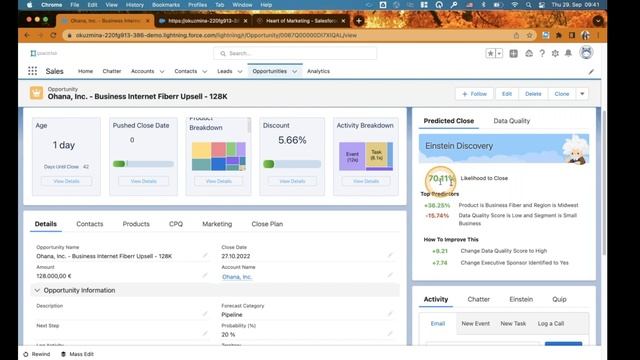The height and width of the screenshot is (360, 640).
Task: Click the Favorites star icon
Action: pyautogui.click(x=490, y=53)
